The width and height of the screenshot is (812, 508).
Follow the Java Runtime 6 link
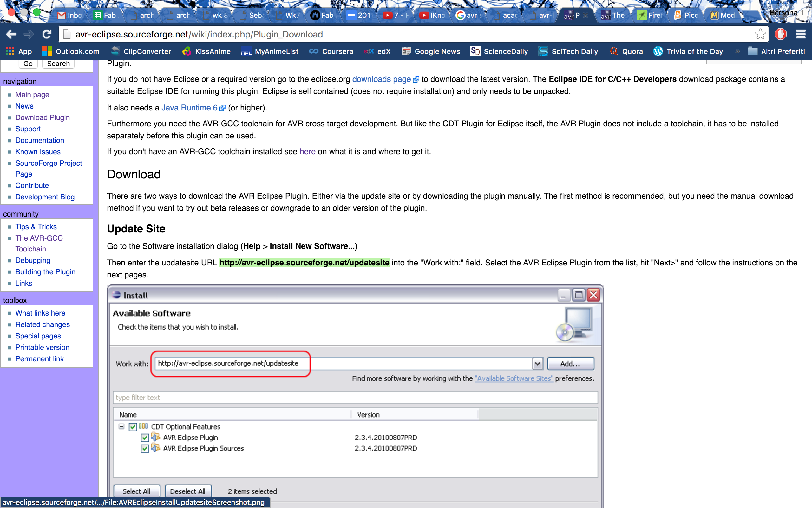[x=193, y=108]
